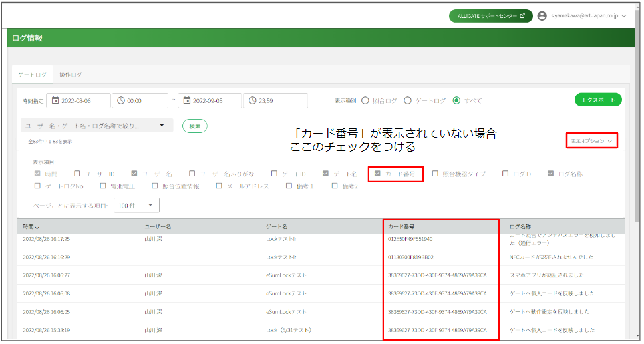Select the 照合ログ radio button
The height and width of the screenshot is (344, 644).
coord(365,100)
